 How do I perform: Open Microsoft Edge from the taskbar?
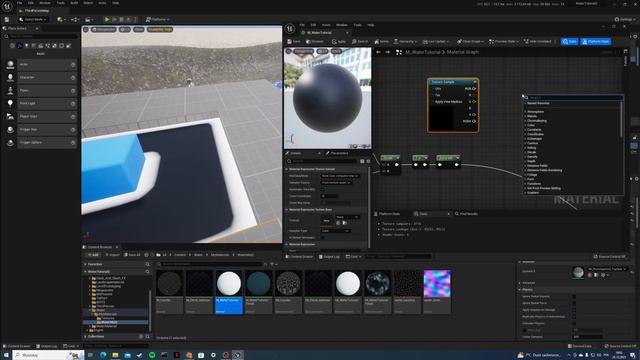click(x=103, y=355)
